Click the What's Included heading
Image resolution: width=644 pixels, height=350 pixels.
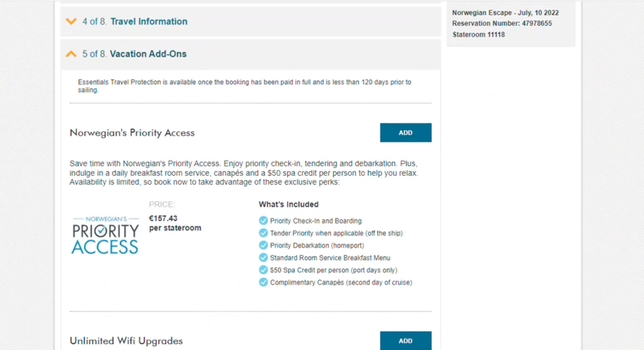click(289, 204)
